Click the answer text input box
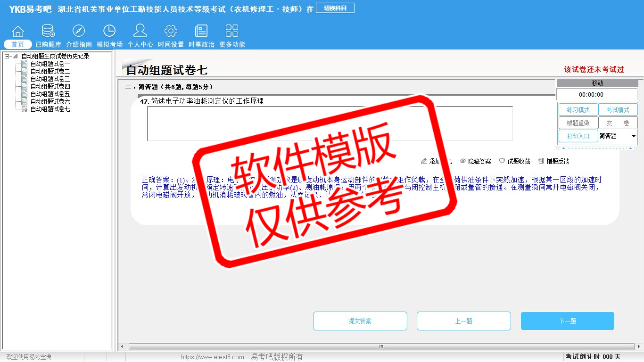This screenshot has height=362, width=644. coord(330,123)
